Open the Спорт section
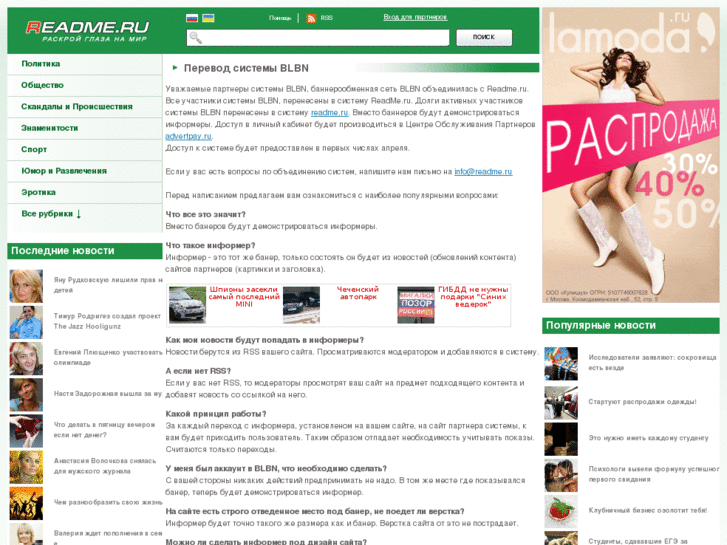This screenshot has height=545, width=727. pyautogui.click(x=34, y=149)
